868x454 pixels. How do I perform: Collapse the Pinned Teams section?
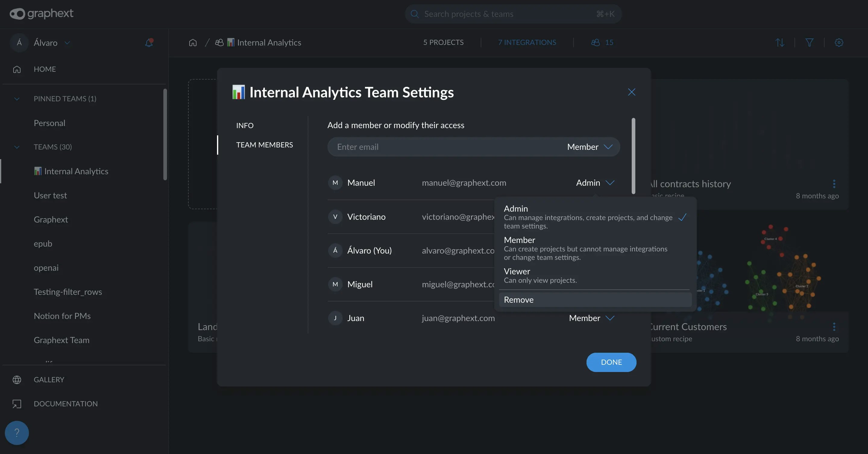coord(17,99)
